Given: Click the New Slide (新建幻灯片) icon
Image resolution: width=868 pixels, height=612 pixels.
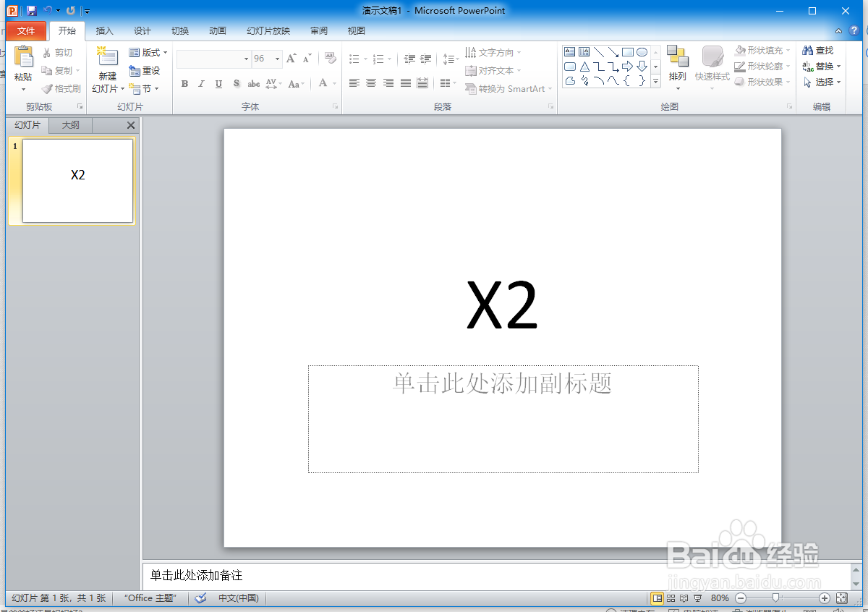Looking at the screenshot, I should pos(108,58).
